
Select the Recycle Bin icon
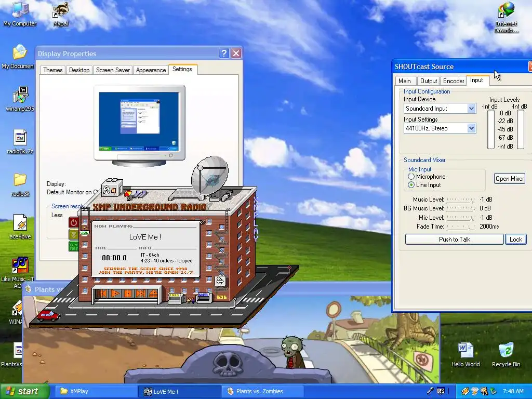(x=506, y=355)
